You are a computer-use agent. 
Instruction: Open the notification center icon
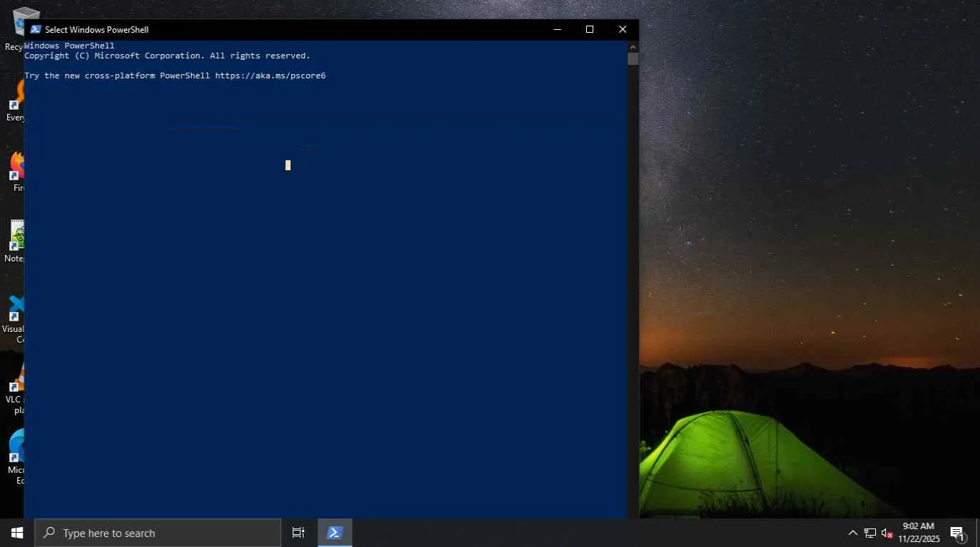click(958, 533)
